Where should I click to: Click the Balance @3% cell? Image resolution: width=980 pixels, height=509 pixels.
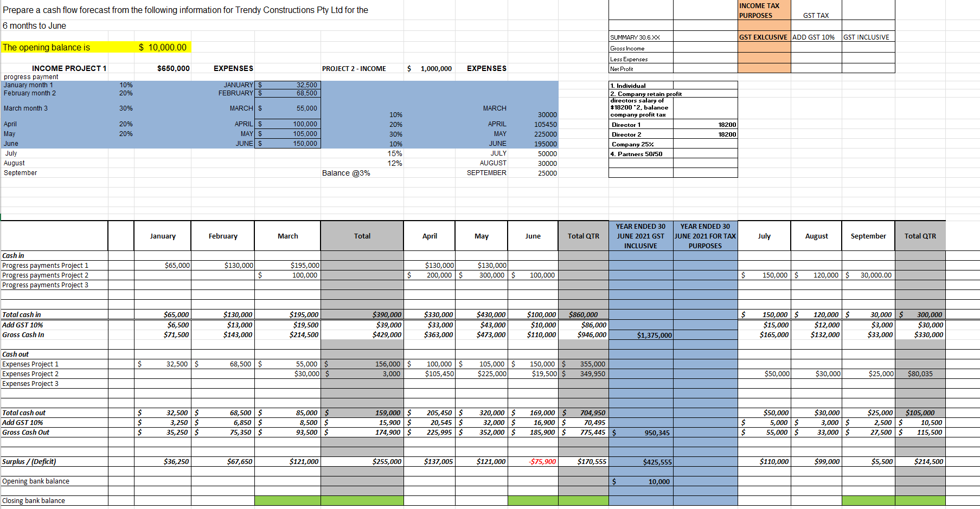pos(347,172)
